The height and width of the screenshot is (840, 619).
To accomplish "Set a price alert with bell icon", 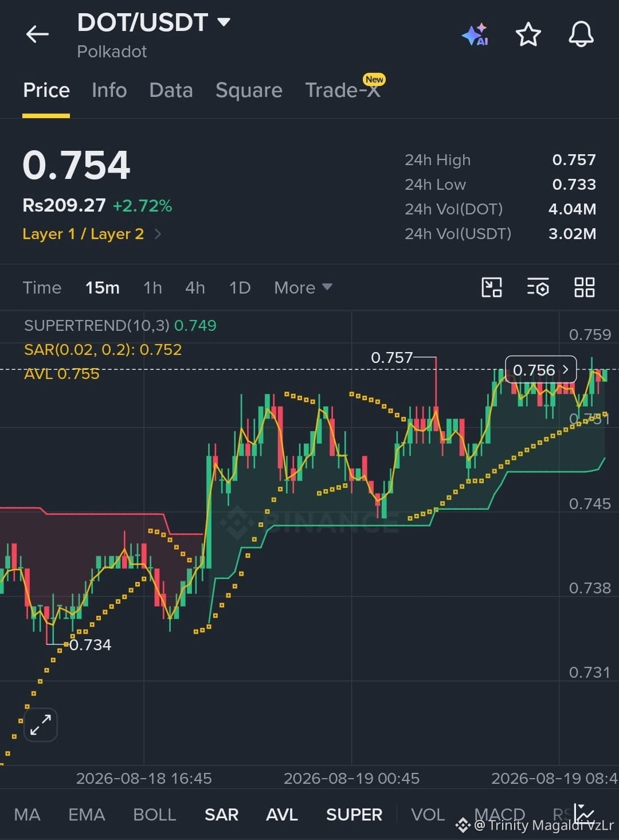I will point(581,34).
